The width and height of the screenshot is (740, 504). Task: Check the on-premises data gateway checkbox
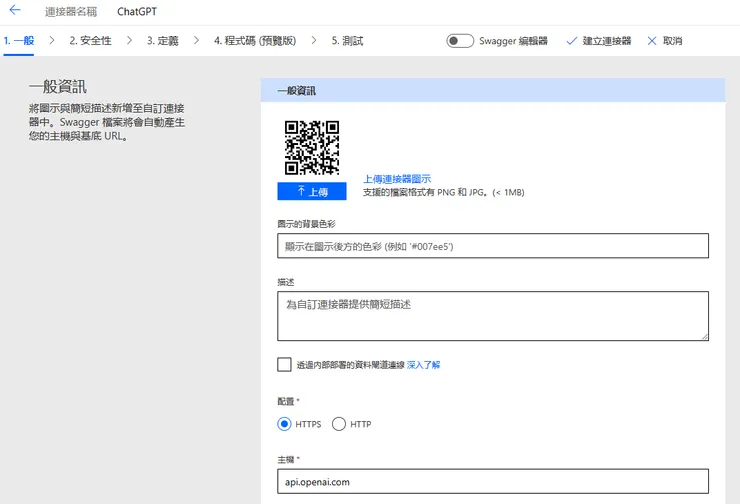(284, 364)
